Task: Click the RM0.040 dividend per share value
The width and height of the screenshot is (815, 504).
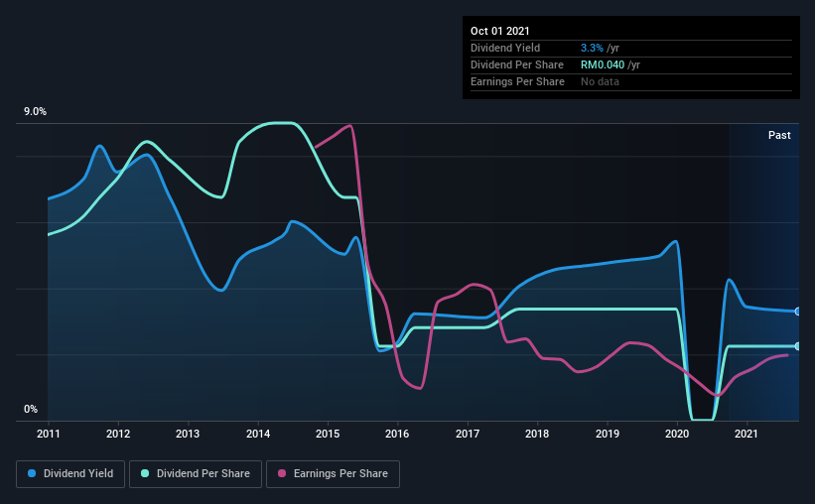Action: [603, 64]
